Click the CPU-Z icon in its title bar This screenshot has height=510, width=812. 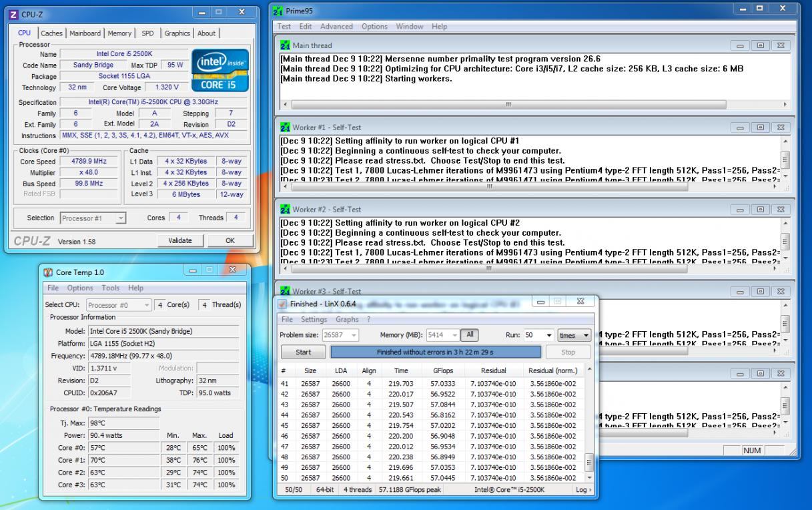[14, 14]
